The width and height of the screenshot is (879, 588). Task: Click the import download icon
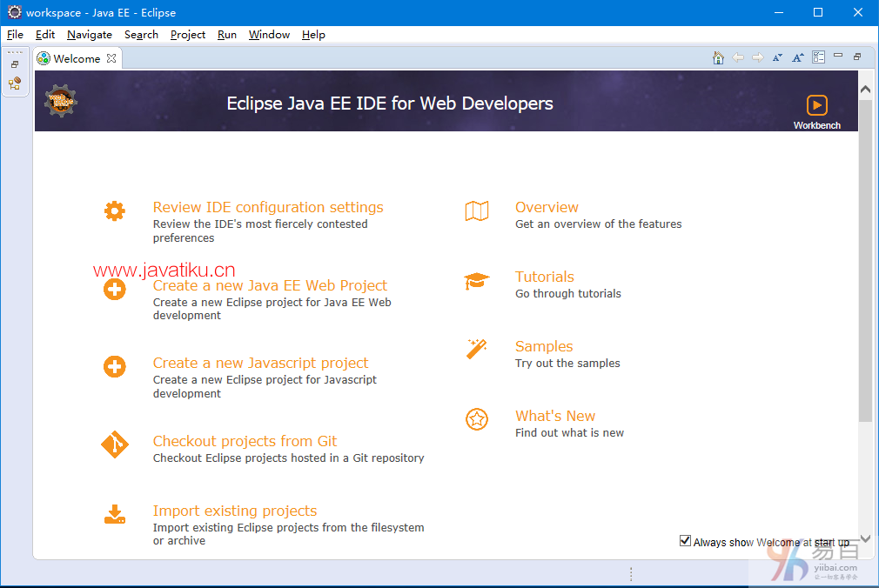tap(114, 514)
